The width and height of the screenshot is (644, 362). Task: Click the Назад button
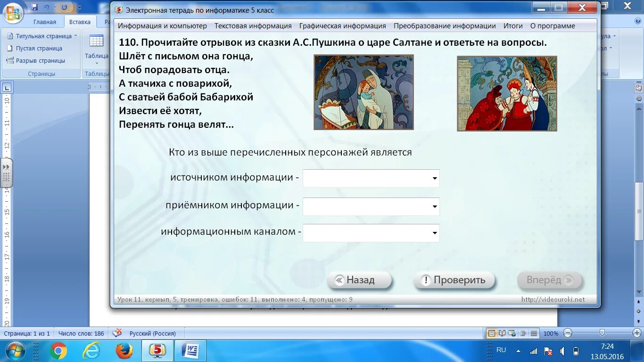point(359,280)
